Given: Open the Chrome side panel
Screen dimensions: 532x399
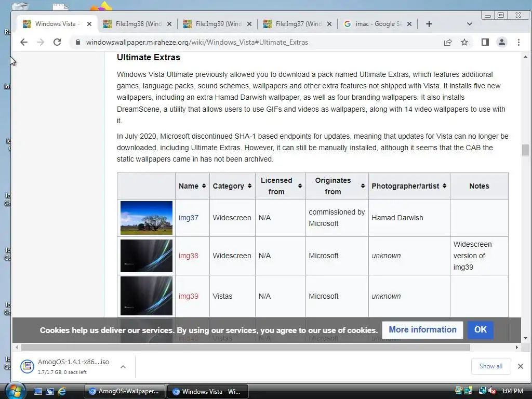Looking at the screenshot, I should pos(485,42).
